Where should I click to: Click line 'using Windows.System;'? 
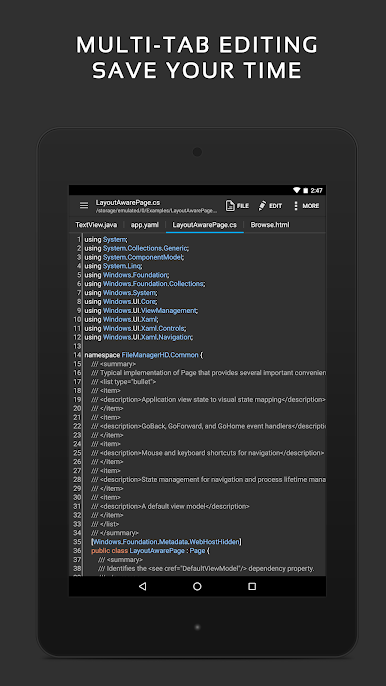click(121, 293)
